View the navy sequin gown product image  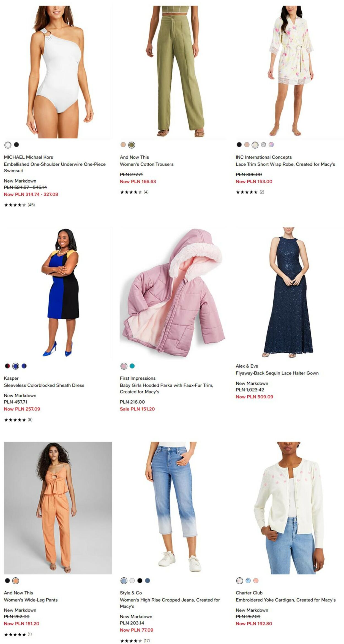288,293
